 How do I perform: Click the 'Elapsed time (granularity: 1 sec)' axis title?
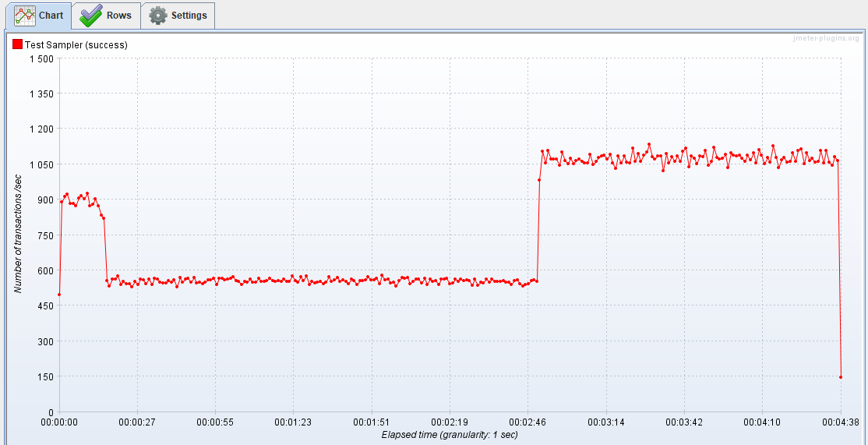pyautogui.click(x=450, y=435)
